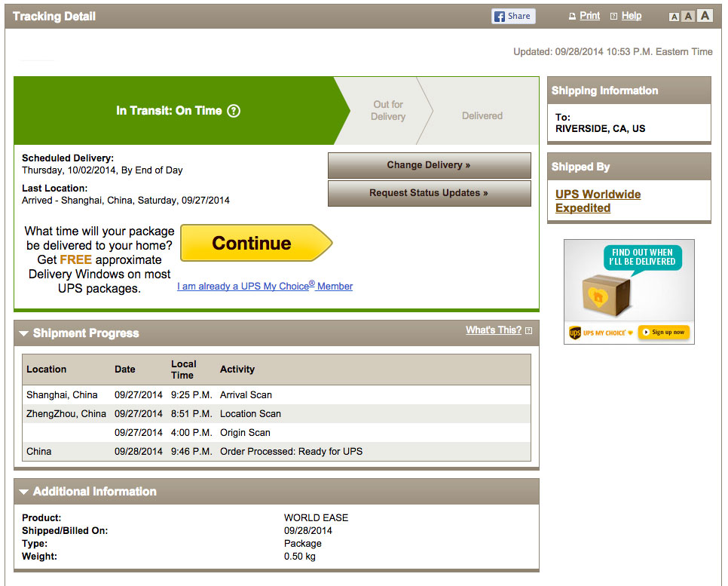Click the Arrival Scan activity text
Image resolution: width=728 pixels, height=586 pixels.
[x=246, y=395]
